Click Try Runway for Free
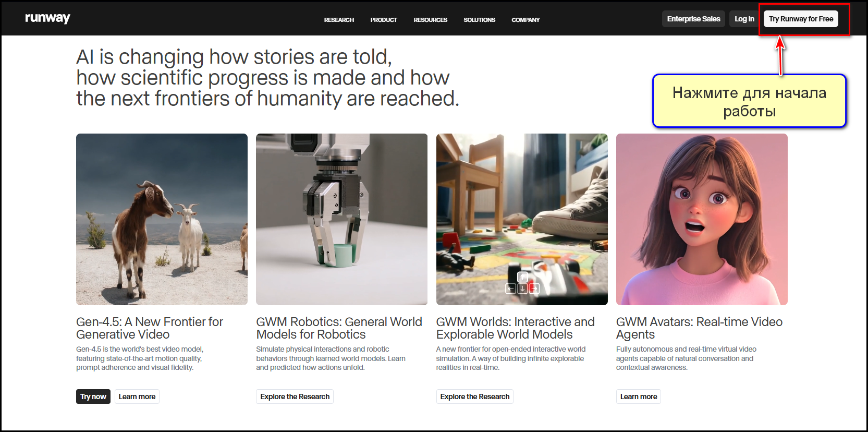868x432 pixels. click(801, 19)
